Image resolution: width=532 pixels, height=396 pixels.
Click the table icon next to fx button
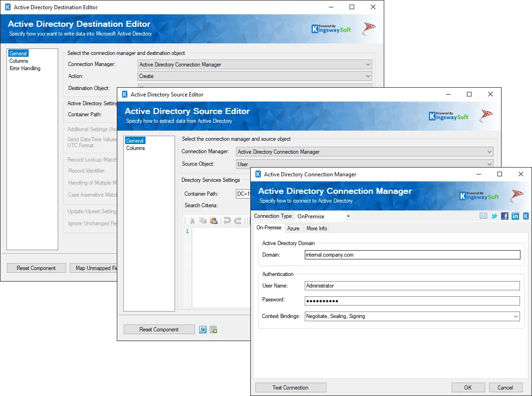tap(213, 330)
